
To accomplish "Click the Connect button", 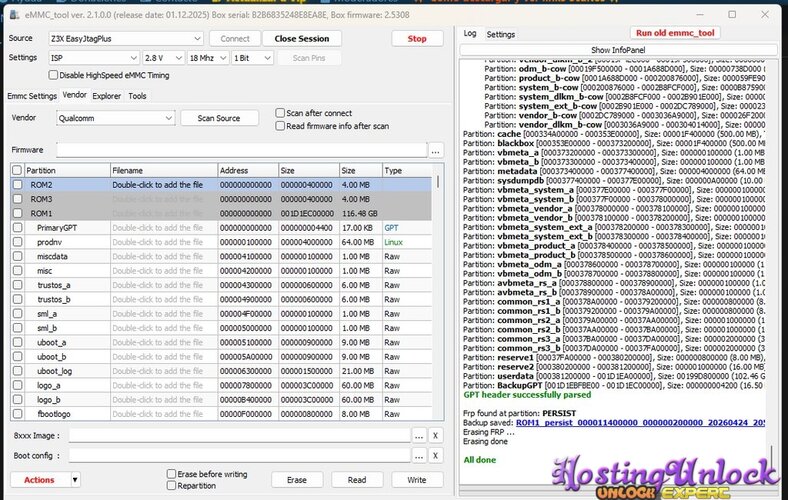I will point(235,39).
